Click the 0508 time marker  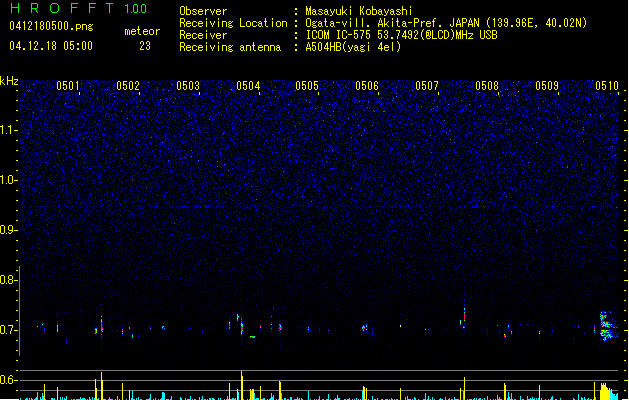coord(487,86)
